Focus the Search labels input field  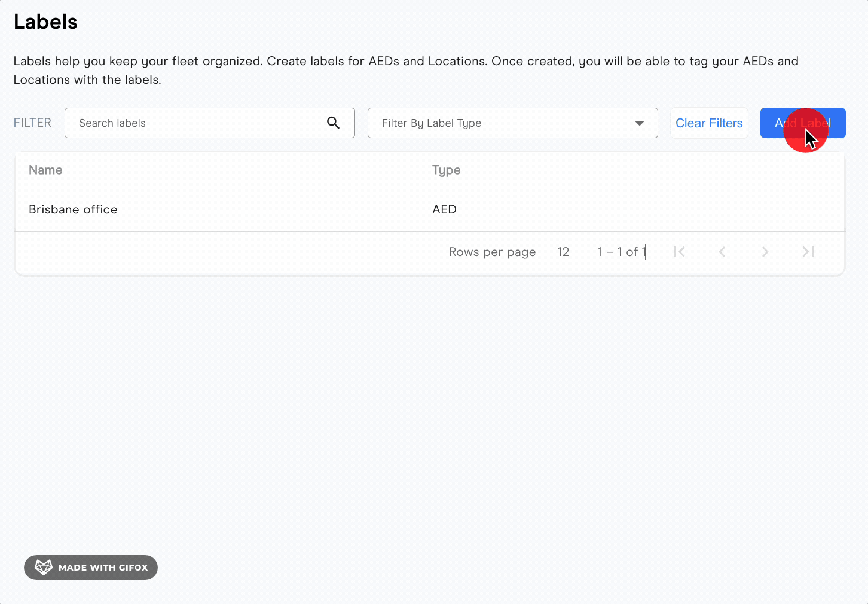197,123
